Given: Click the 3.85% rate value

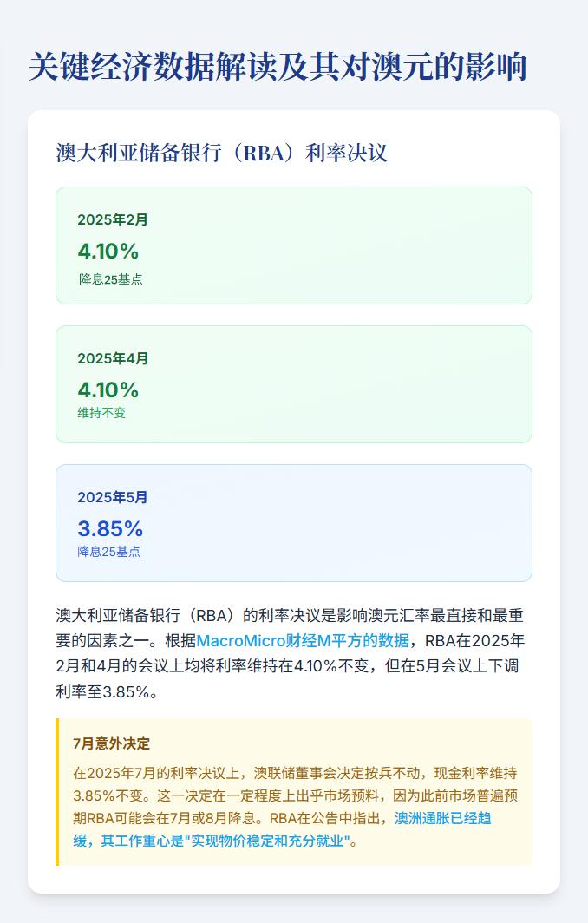Looking at the screenshot, I should [110, 528].
